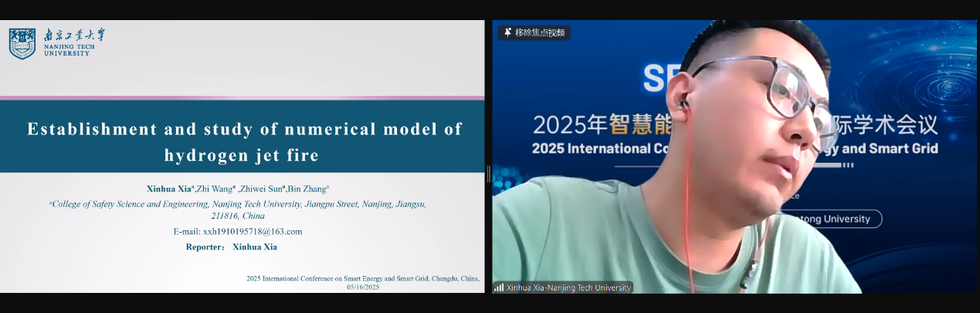Image resolution: width=980 pixels, height=313 pixels.
Task: Click the pink stripe above the title banner
Action: tap(242, 97)
